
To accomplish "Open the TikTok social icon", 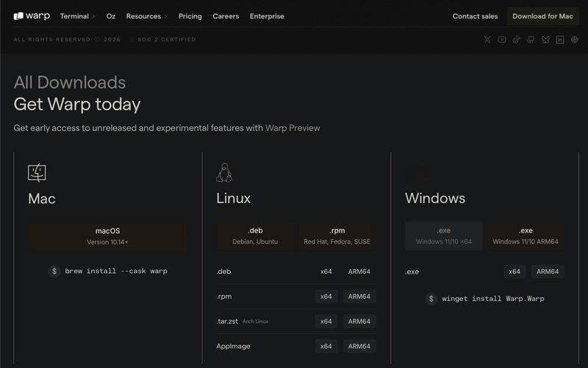I will click(x=517, y=40).
